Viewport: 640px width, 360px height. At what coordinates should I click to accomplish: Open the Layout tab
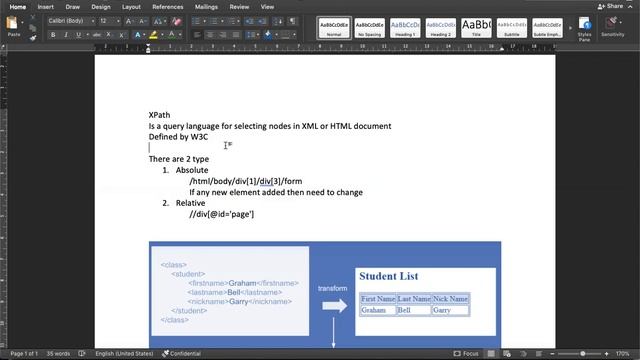coord(131,7)
